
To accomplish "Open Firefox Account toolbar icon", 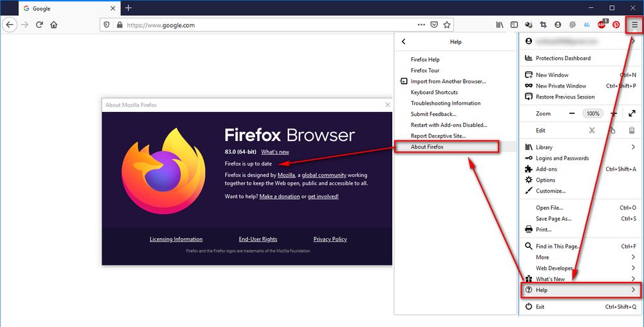I will (558, 24).
